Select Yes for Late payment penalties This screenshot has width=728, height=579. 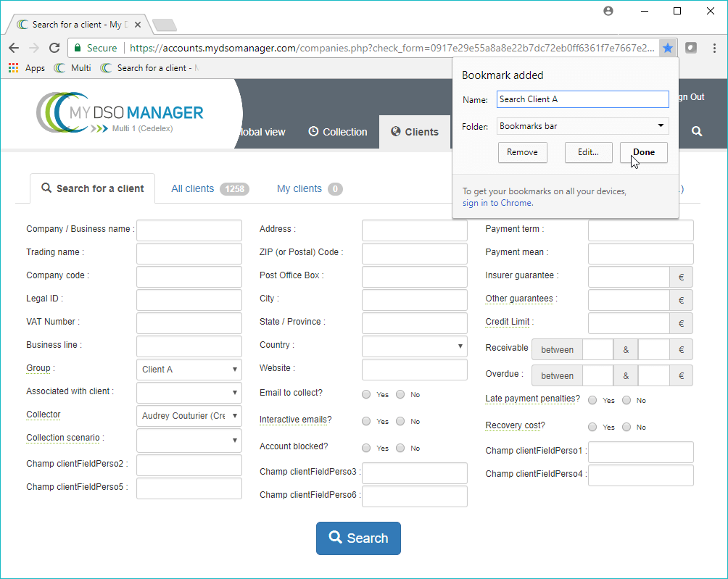592,400
